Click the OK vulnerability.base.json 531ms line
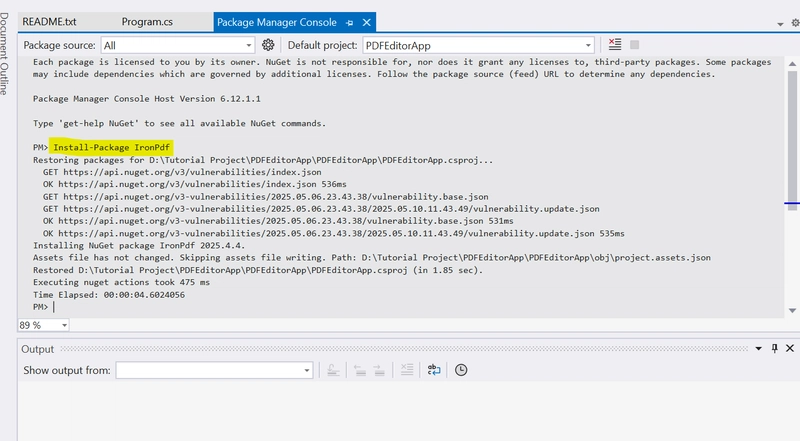Image resolution: width=800 pixels, height=441 pixels. pyautogui.click(x=278, y=221)
